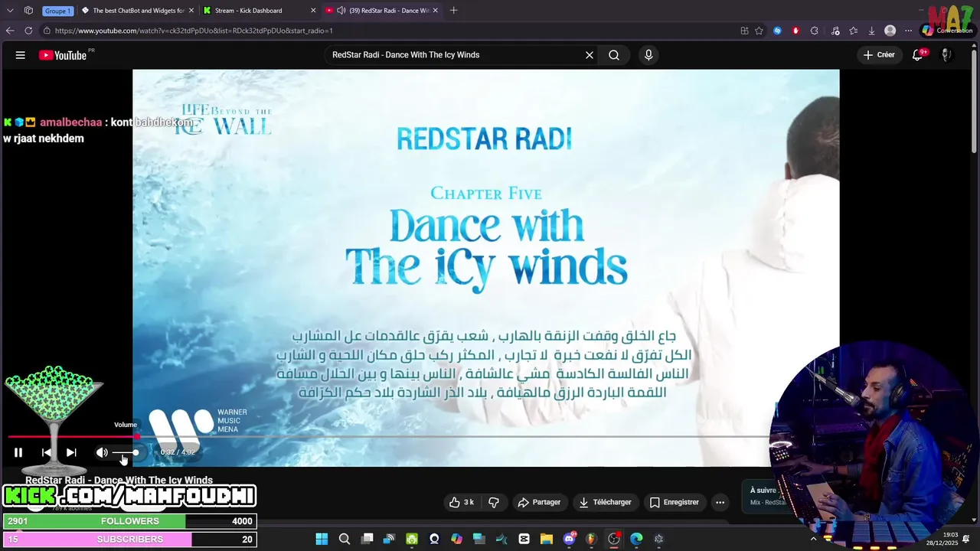Show hidden system tray icons

point(813,539)
